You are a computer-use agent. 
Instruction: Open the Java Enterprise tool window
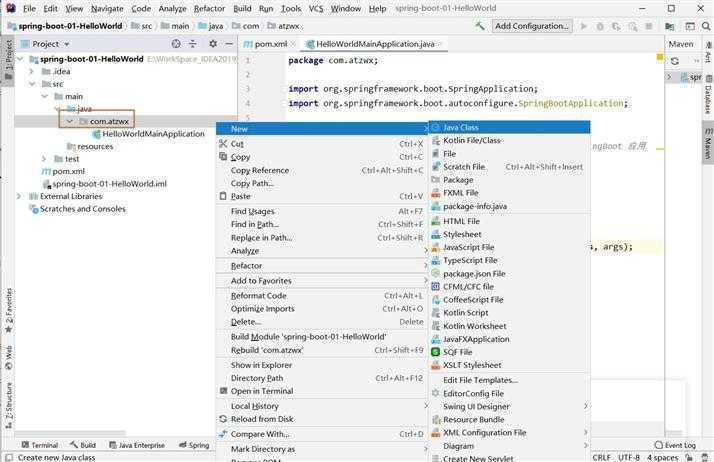pyautogui.click(x=137, y=445)
